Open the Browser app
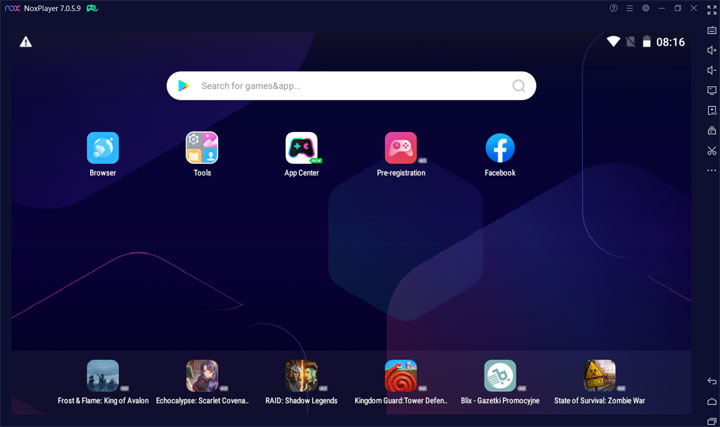 pos(102,148)
